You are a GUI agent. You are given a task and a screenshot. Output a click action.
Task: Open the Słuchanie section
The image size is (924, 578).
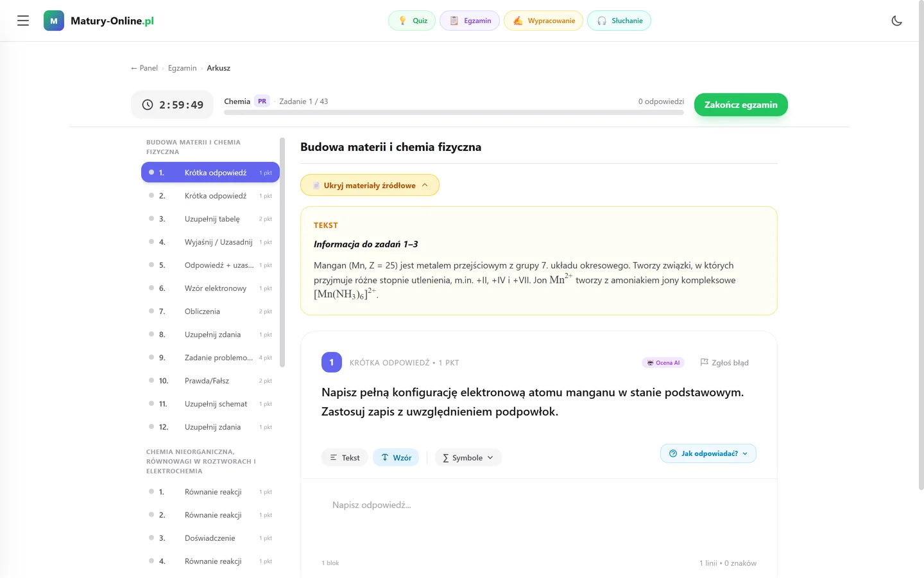619,21
